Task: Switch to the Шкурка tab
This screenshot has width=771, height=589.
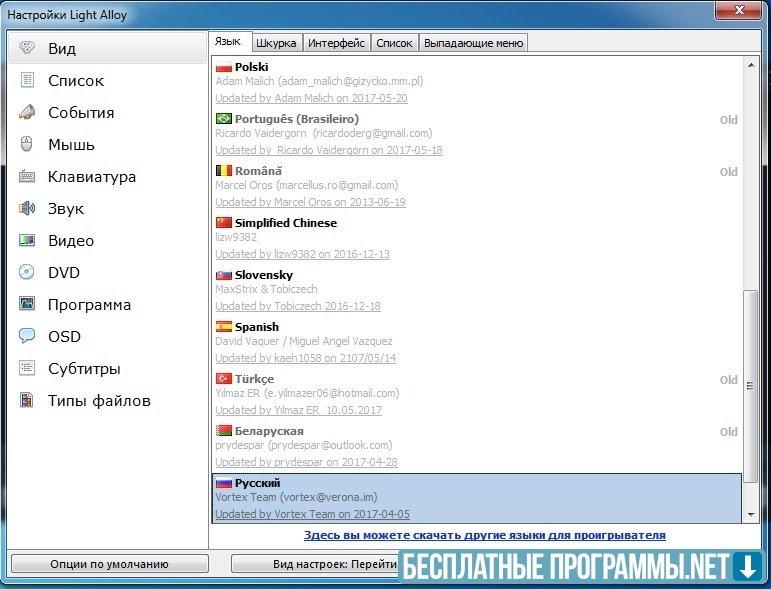Action: click(275, 43)
